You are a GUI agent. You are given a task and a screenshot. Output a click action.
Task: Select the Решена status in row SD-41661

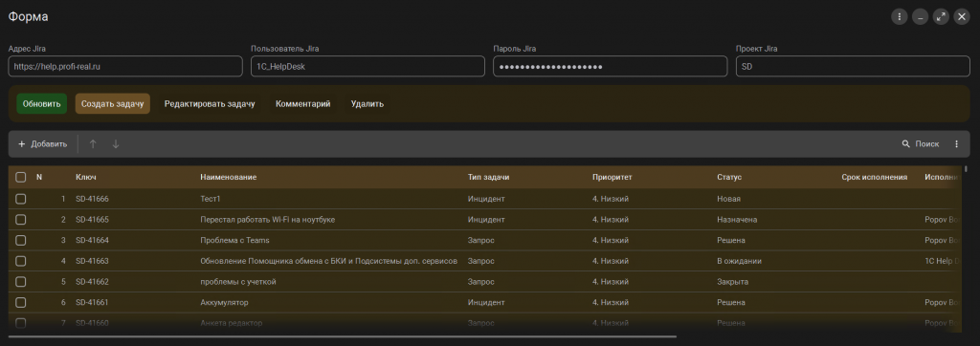coord(731,302)
